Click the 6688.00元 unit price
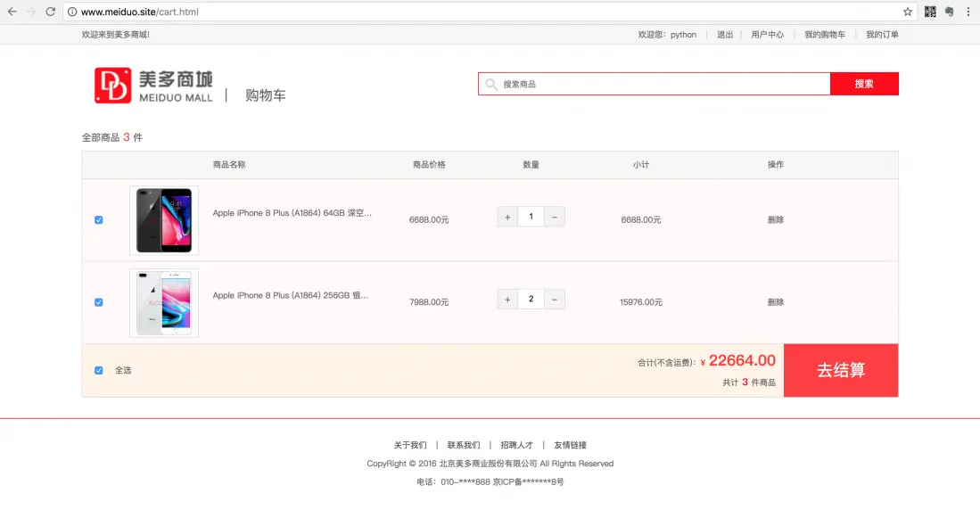The image size is (980, 510). coord(429,220)
